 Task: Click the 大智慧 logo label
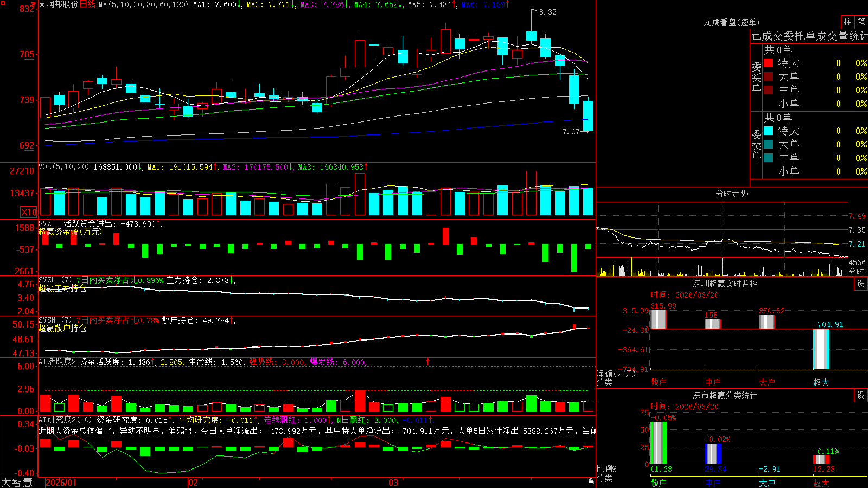[x=17, y=482]
